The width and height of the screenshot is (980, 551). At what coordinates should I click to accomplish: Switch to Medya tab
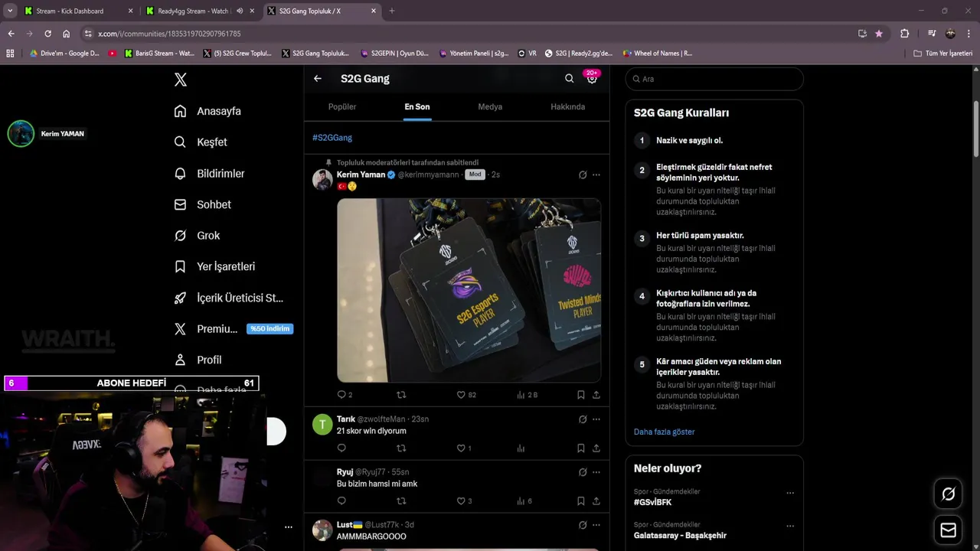coord(490,106)
